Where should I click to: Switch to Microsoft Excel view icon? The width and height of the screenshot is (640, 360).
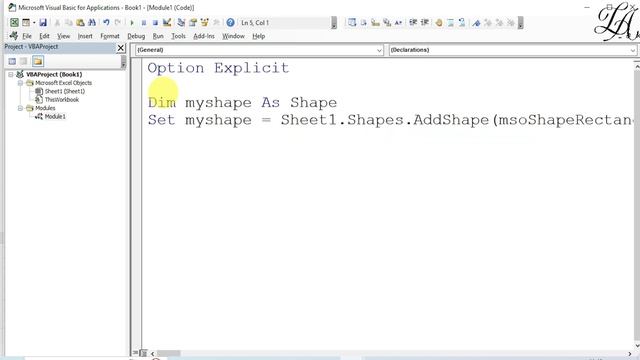(14, 22)
